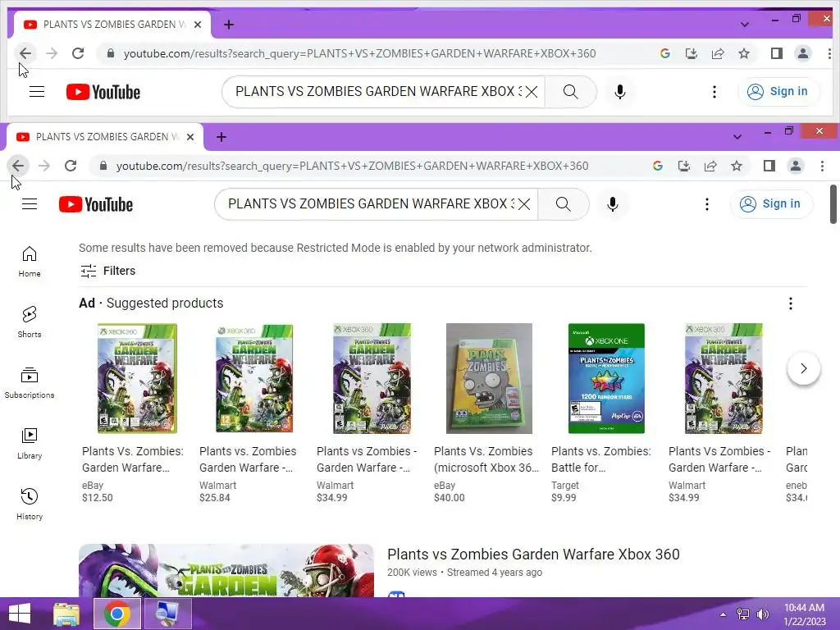The height and width of the screenshot is (630, 840).
Task: Open ad options menu for Suggested products
Action: tap(790, 304)
